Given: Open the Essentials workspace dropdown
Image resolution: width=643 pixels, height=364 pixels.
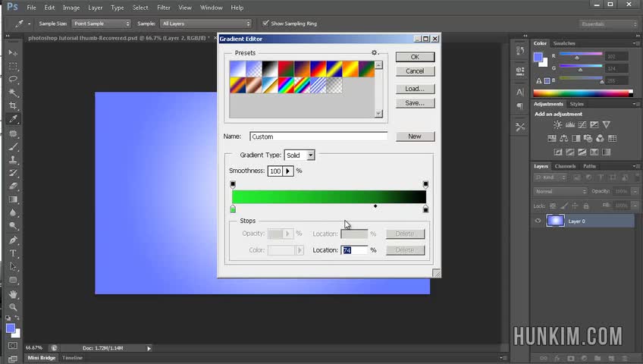Looking at the screenshot, I should click(x=608, y=24).
